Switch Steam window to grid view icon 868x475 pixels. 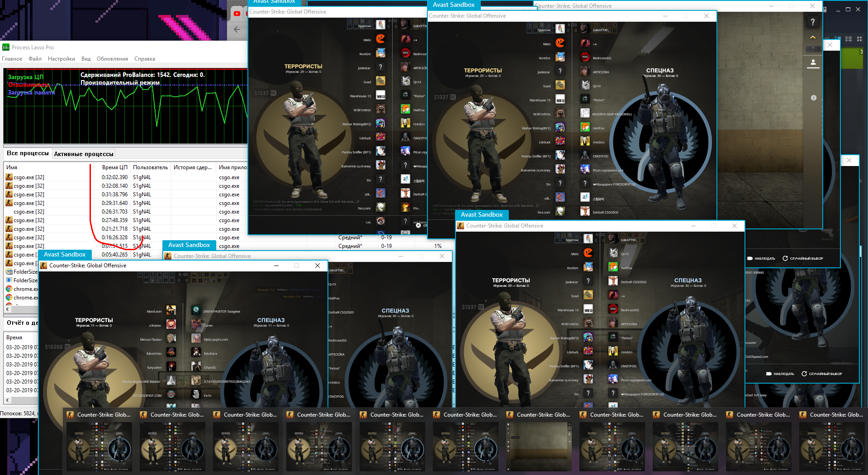860,39
